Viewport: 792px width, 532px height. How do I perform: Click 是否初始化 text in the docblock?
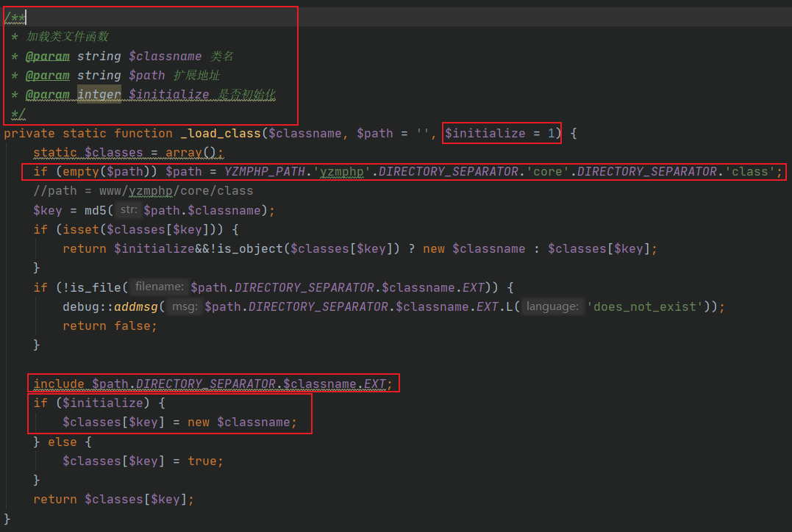tap(247, 94)
